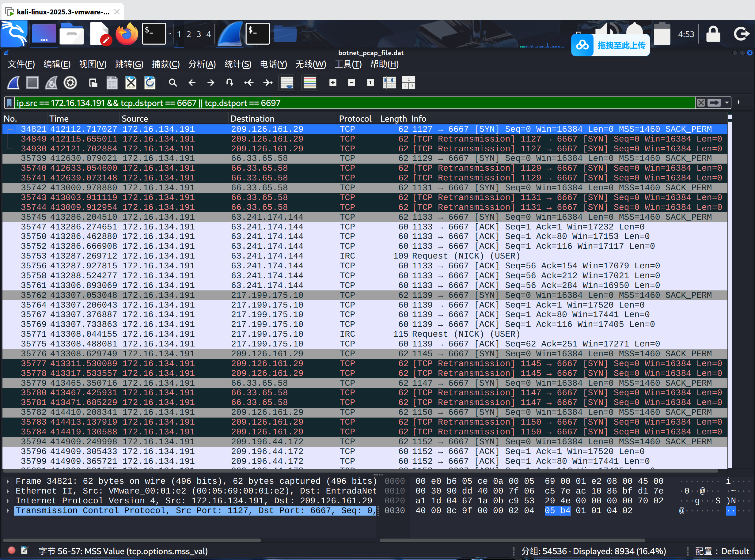Open the 统计(S) statistics menu
The height and width of the screenshot is (560, 755).
click(x=238, y=64)
